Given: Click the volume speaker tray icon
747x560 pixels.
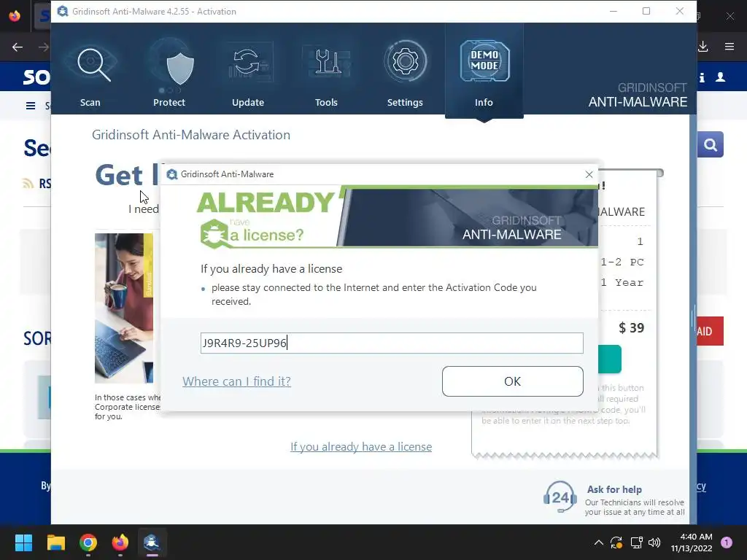Looking at the screenshot, I should click(x=654, y=542).
